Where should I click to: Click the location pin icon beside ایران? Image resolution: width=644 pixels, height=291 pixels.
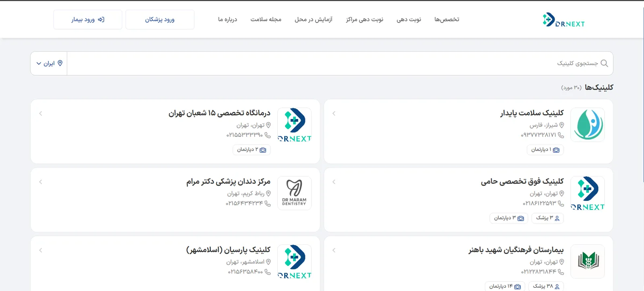60,63
